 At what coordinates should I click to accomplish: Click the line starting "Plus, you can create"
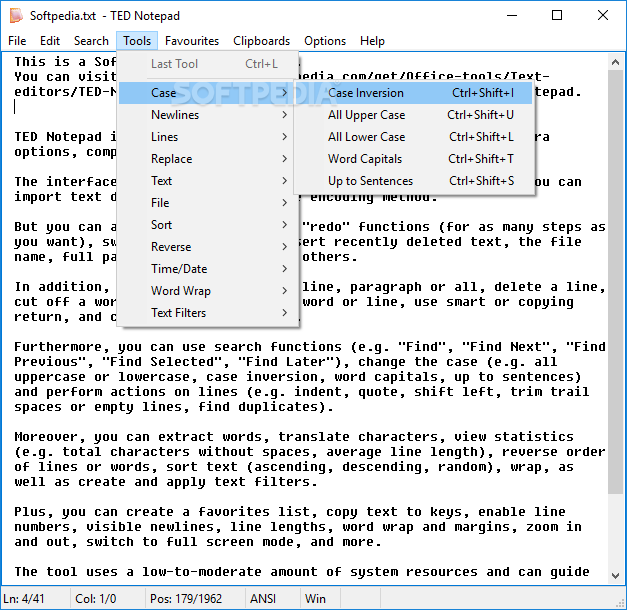[290, 512]
